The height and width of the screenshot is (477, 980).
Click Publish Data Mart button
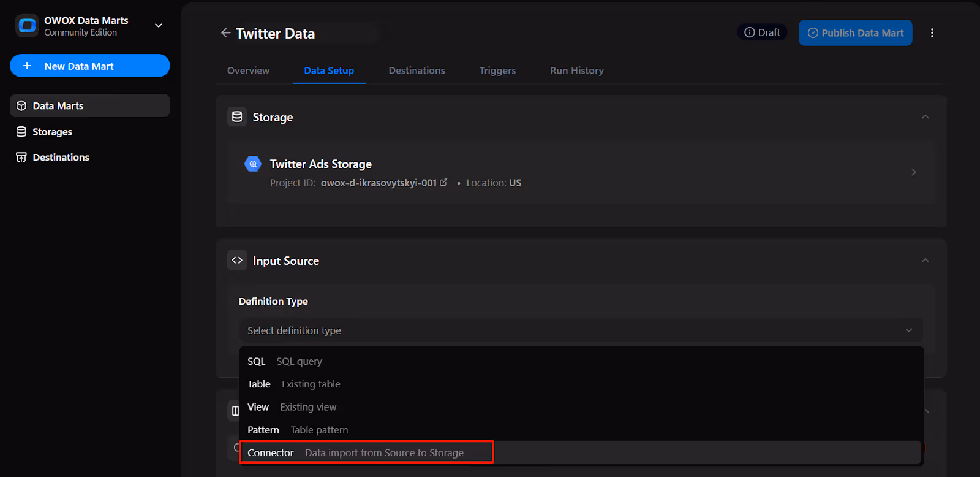click(856, 32)
